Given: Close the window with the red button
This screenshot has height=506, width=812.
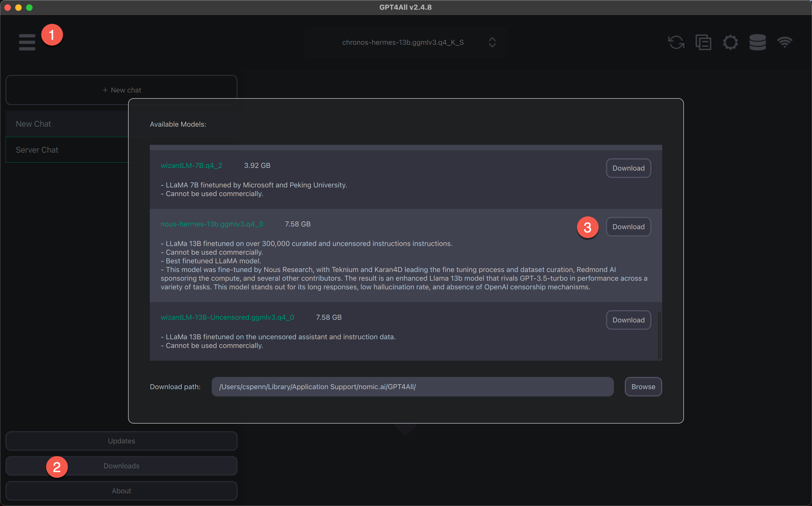Looking at the screenshot, I should tap(8, 7).
